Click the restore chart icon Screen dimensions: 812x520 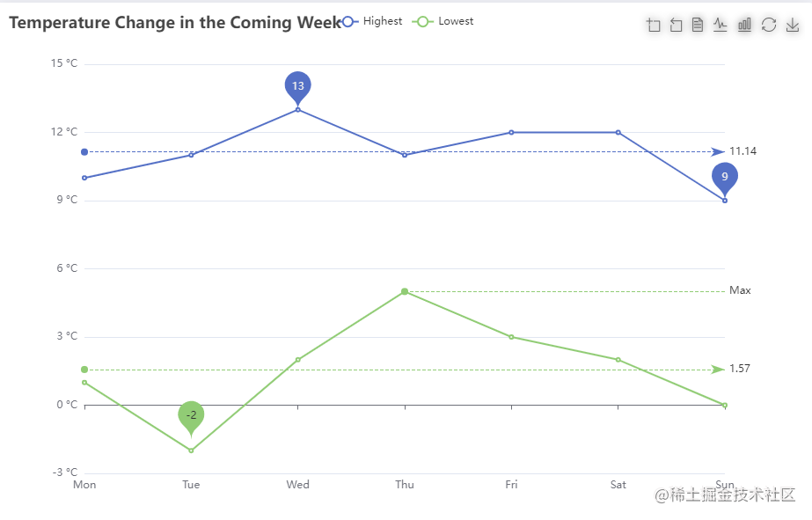click(768, 25)
